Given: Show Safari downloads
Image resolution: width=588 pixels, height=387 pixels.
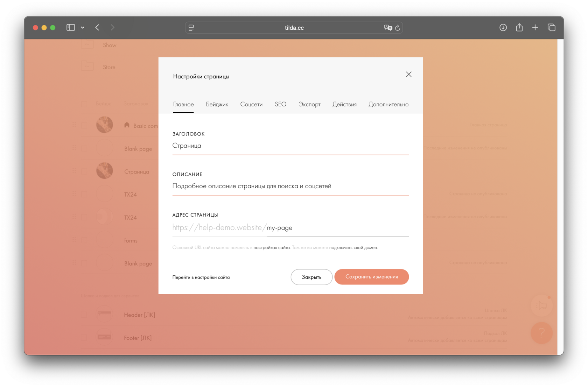Looking at the screenshot, I should coord(503,27).
